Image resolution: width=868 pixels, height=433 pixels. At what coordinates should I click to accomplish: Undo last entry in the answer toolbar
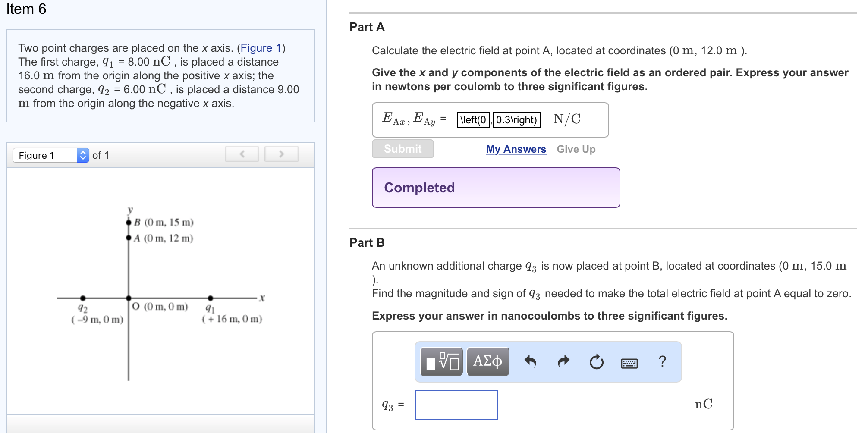coord(531,362)
